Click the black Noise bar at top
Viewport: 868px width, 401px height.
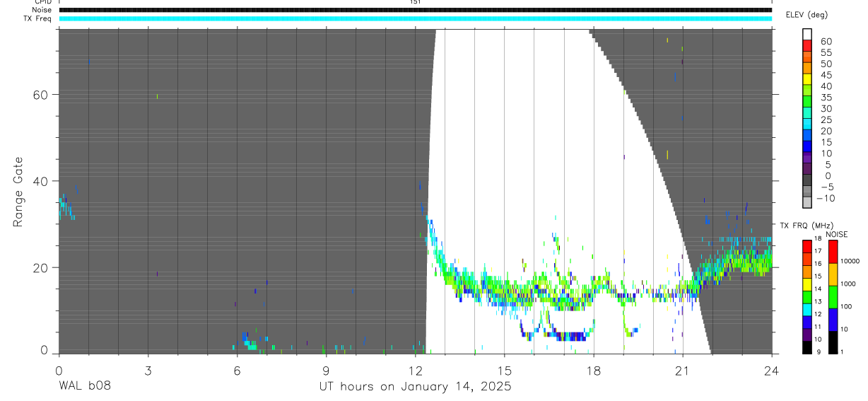point(416,10)
